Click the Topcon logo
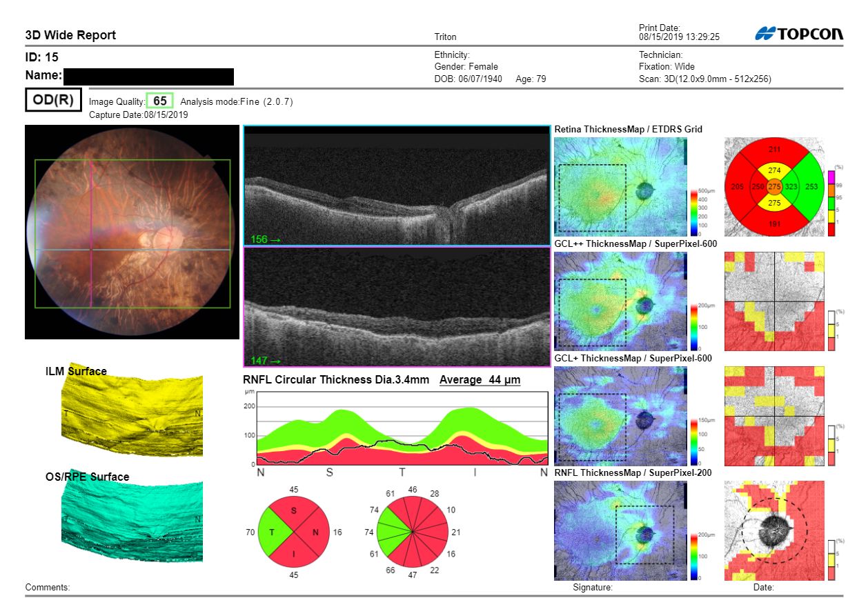The width and height of the screenshot is (868, 598). [799, 34]
